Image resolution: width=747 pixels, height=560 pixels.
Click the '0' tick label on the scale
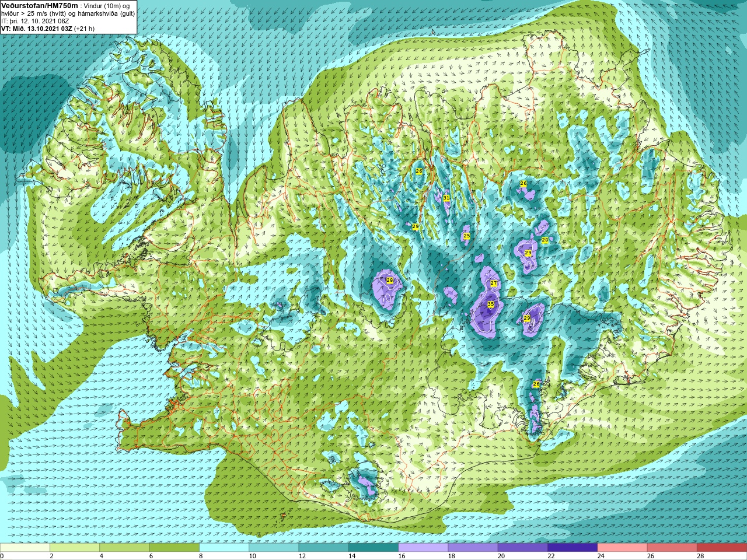(2, 556)
